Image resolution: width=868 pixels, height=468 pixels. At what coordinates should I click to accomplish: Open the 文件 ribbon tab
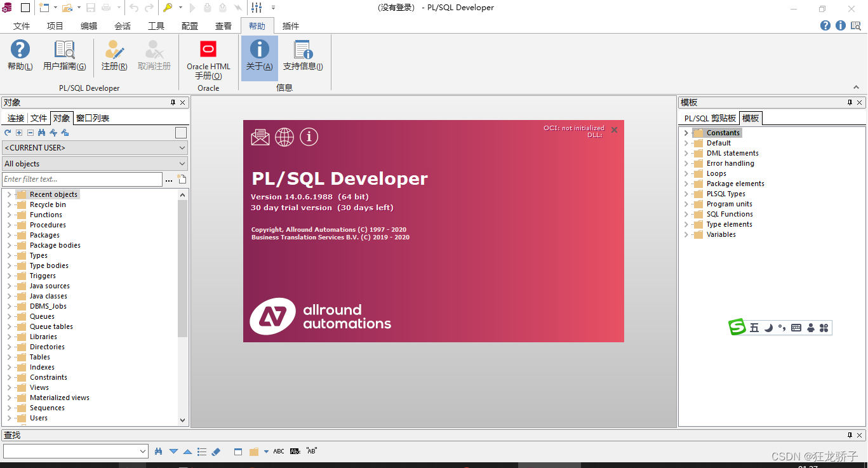(22, 26)
